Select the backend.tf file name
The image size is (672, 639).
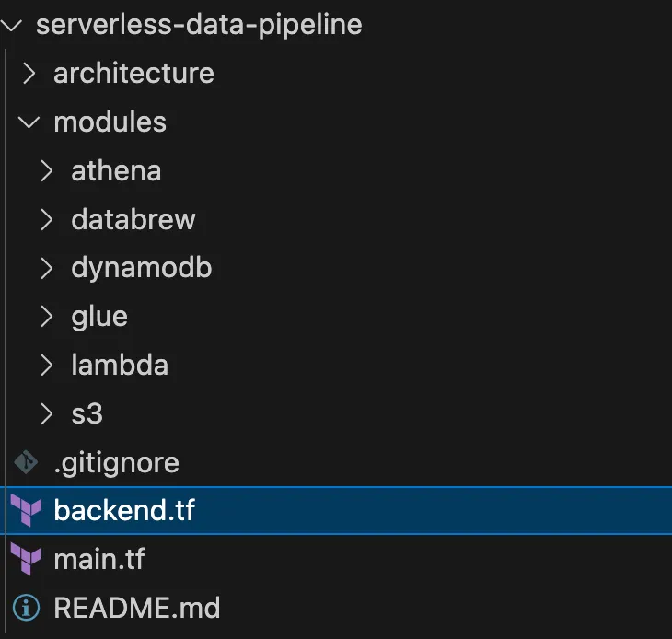point(124,511)
